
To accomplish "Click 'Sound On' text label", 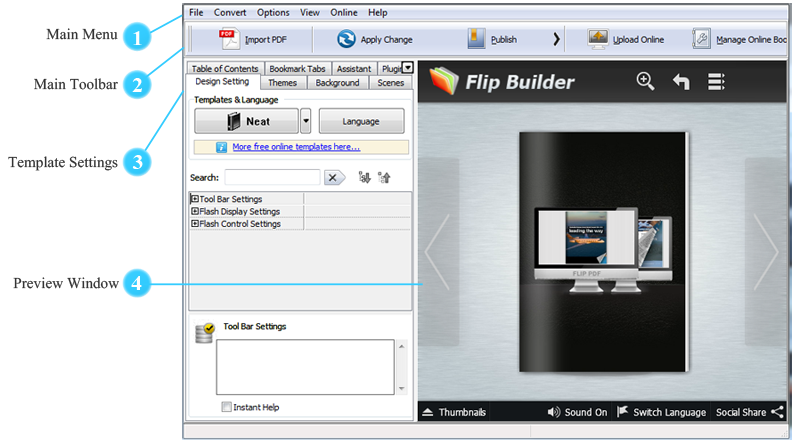I will tap(586, 412).
